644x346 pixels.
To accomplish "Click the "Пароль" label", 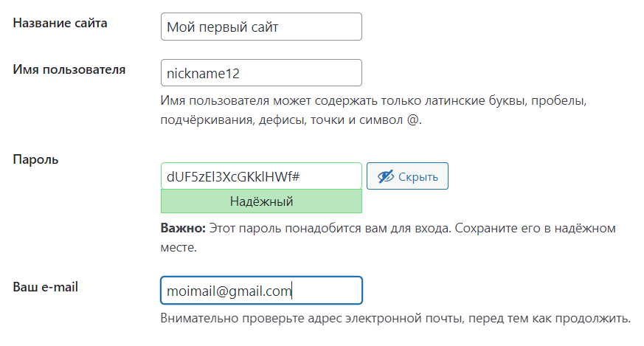I will click(x=36, y=159).
